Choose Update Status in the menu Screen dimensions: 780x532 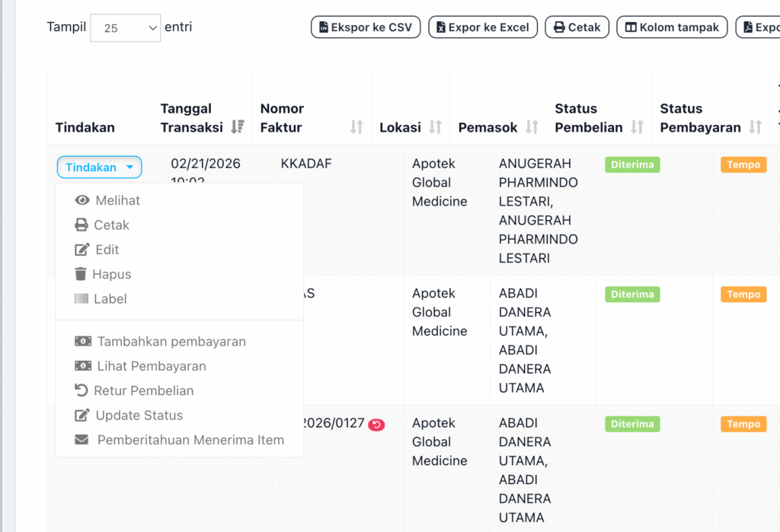(139, 416)
